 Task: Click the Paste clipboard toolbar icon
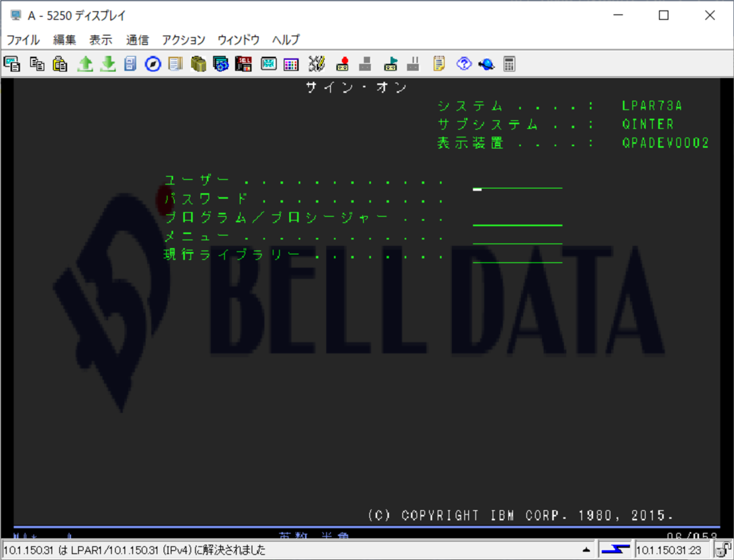[60, 64]
